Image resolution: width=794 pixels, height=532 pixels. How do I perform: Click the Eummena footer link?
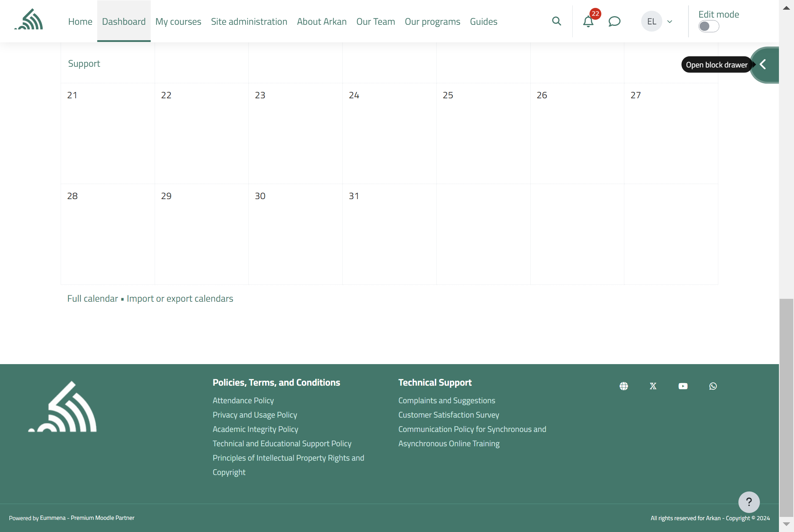53,518
